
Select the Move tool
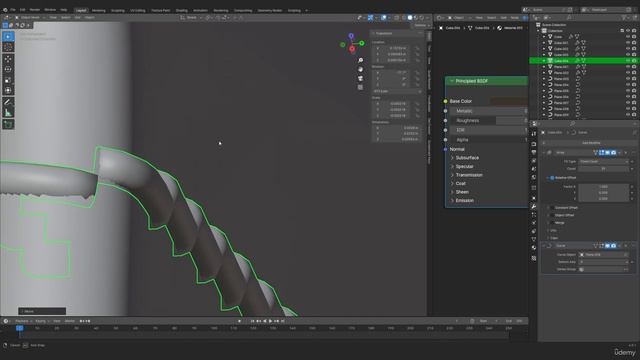click(x=8, y=59)
